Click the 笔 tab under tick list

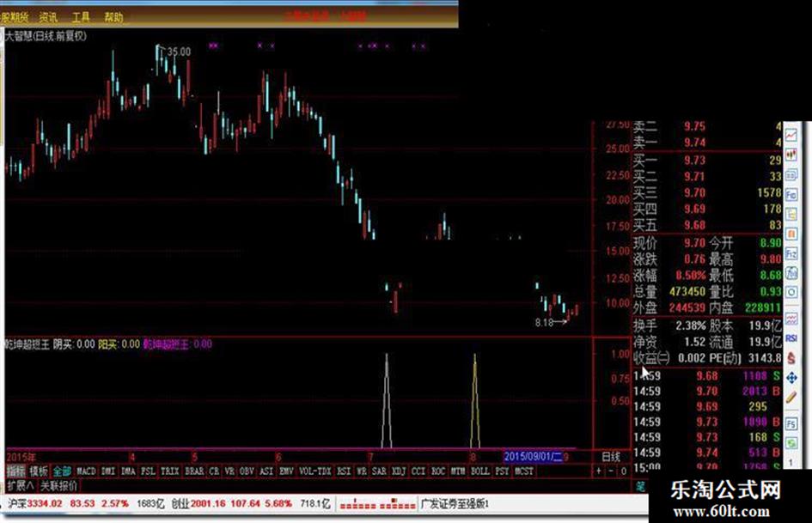pyautogui.click(x=641, y=486)
